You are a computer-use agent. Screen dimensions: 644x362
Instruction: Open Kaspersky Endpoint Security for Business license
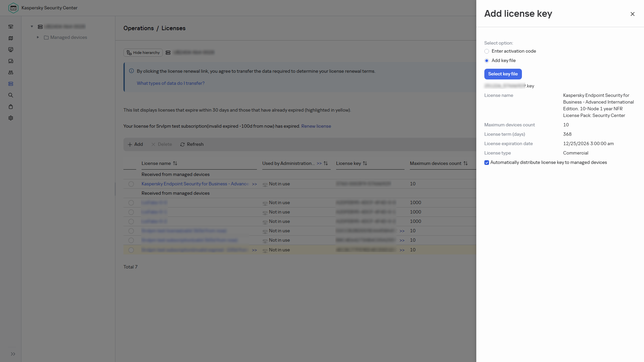pos(195,184)
